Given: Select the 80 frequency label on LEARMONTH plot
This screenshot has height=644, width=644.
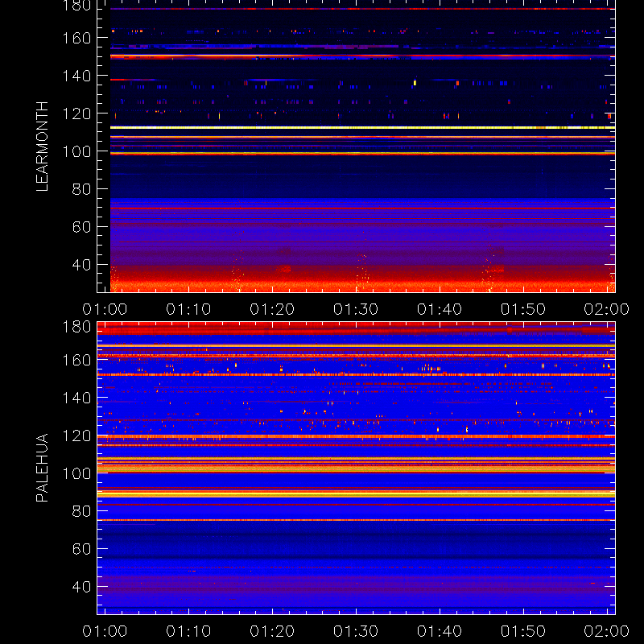Looking at the screenshot, I should pyautogui.click(x=82, y=189).
